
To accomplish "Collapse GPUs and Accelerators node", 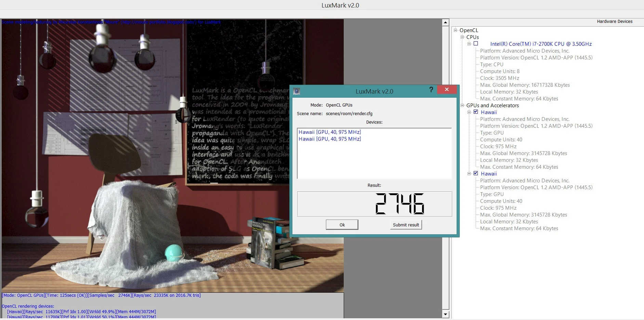I will pyautogui.click(x=462, y=105).
